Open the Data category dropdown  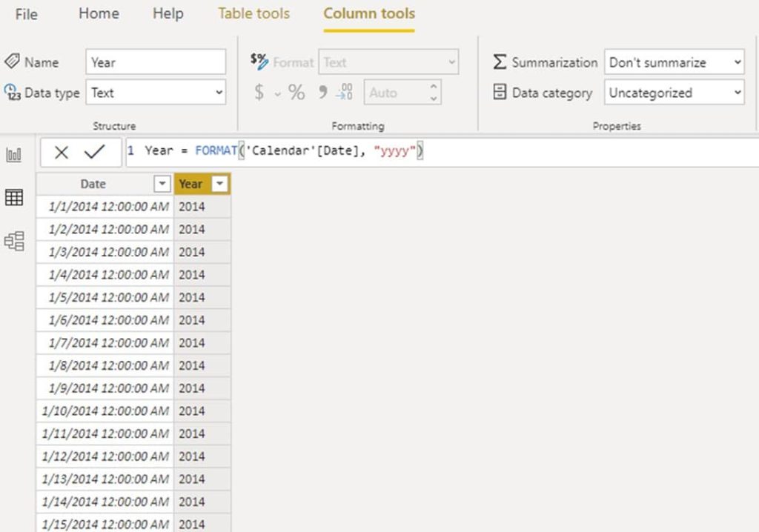(x=736, y=92)
